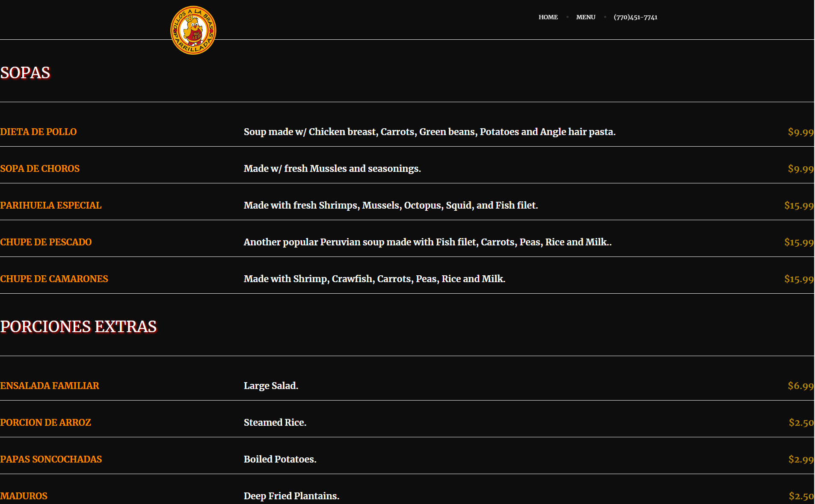The image size is (815, 504).
Task: Click the PORCIONES EXTRAS heading
Action: [78, 327]
